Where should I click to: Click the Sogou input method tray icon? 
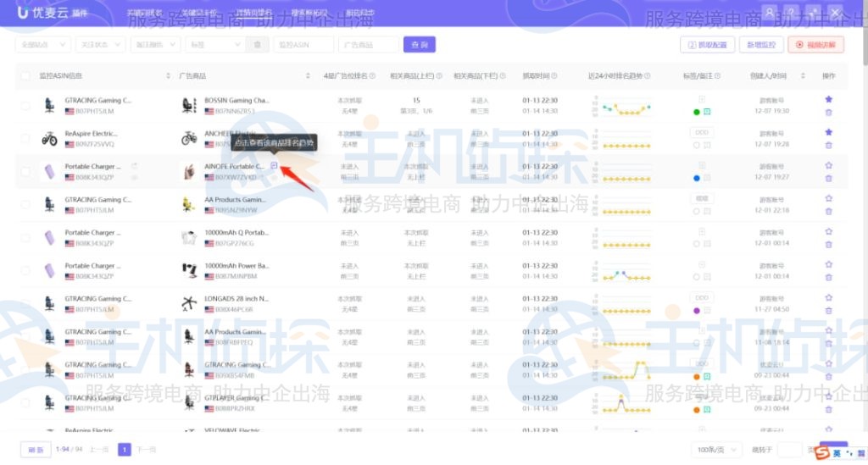(822, 453)
